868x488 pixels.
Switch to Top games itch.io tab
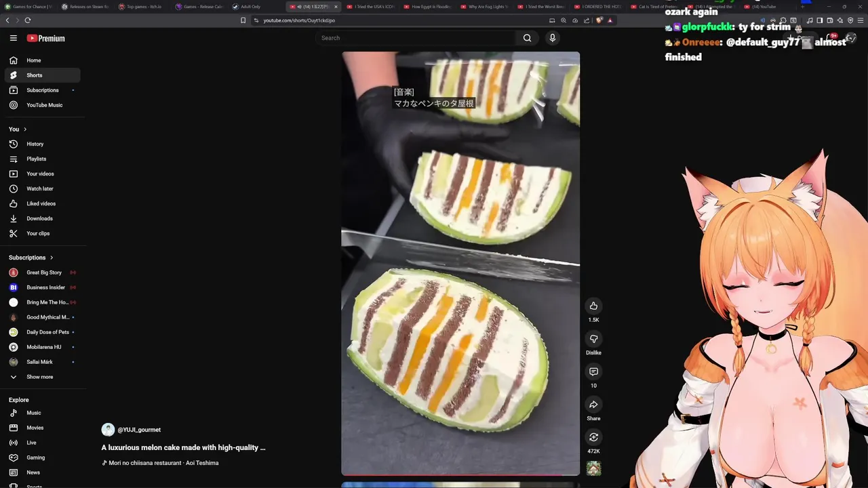pyautogui.click(x=142, y=7)
